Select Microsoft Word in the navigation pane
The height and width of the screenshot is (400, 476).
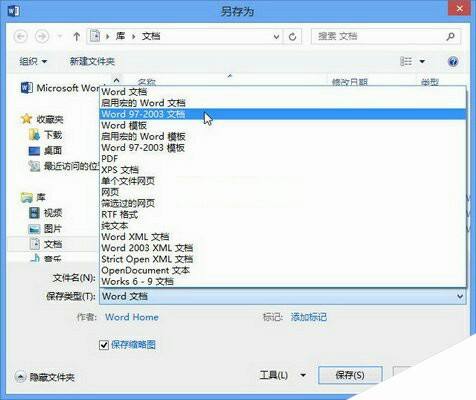coord(60,88)
